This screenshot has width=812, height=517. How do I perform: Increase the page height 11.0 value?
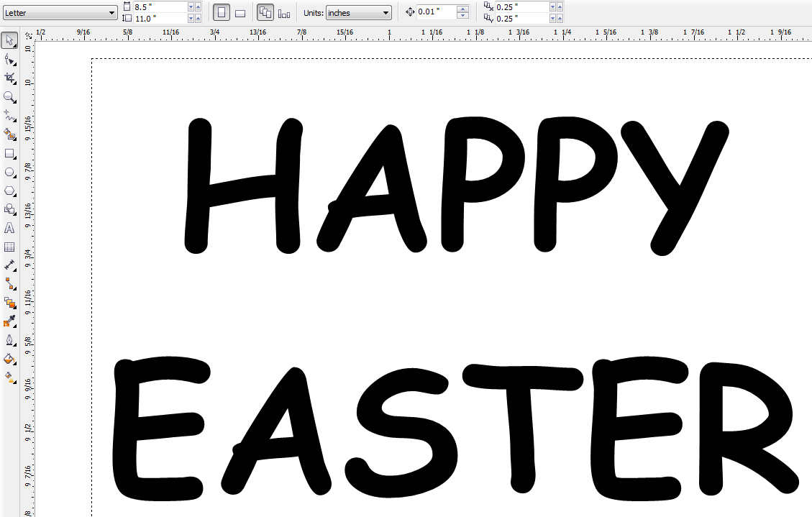(x=198, y=18)
